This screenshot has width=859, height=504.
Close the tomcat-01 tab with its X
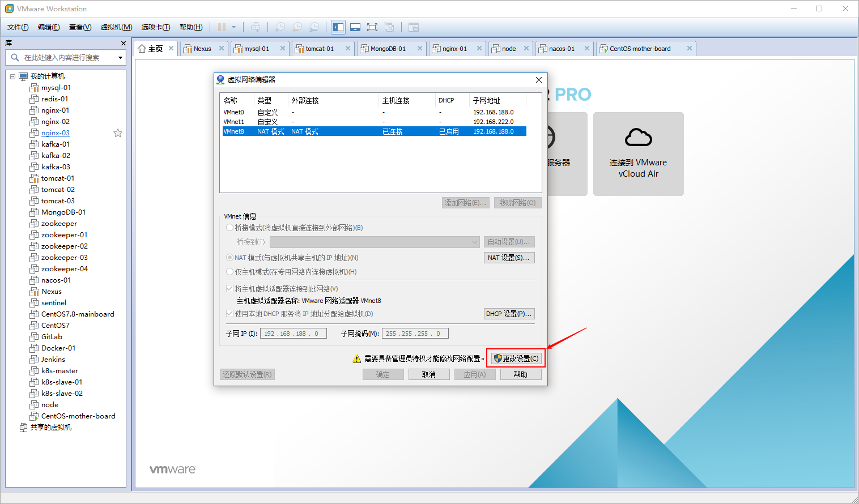348,49
